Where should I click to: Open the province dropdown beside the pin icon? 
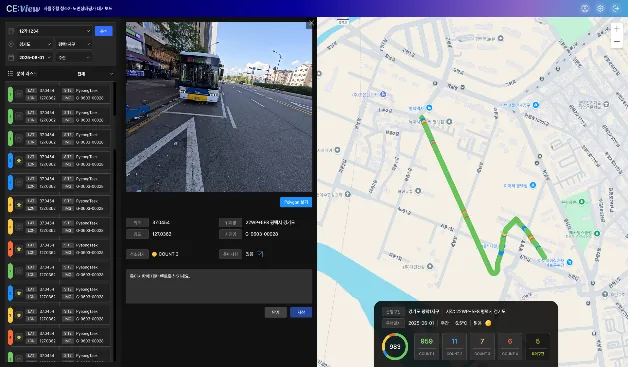point(34,44)
